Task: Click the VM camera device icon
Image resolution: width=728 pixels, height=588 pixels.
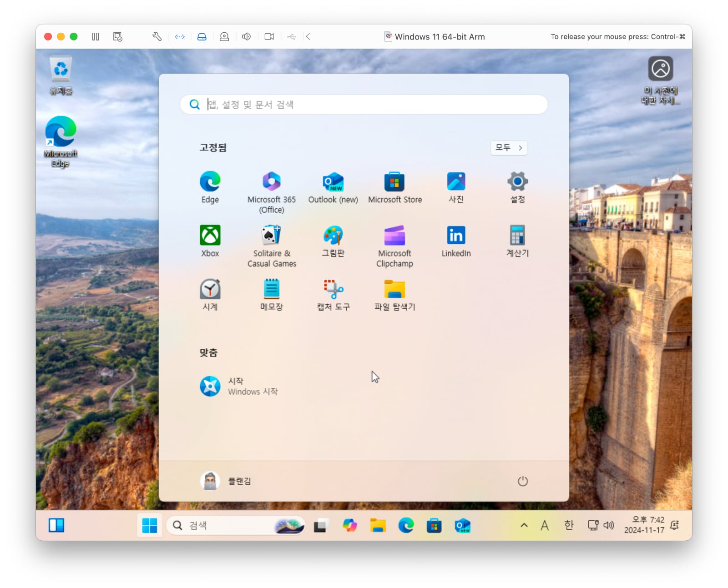Action: point(269,36)
